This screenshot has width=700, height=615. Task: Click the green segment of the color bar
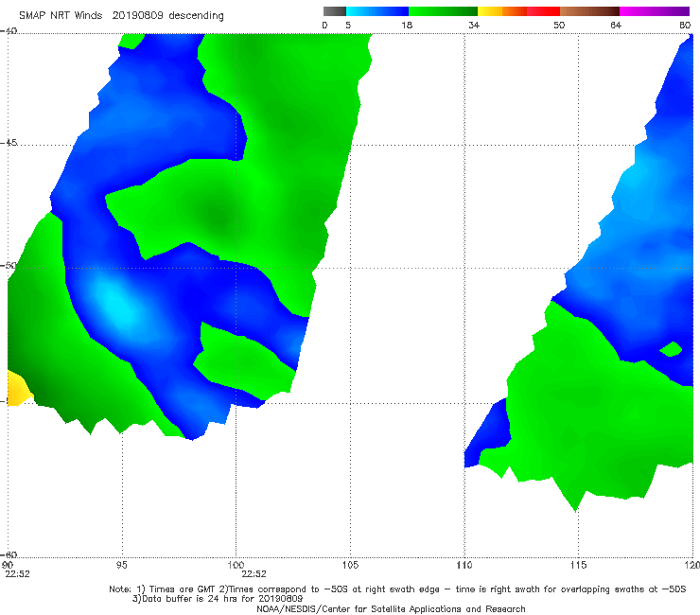[443, 11]
